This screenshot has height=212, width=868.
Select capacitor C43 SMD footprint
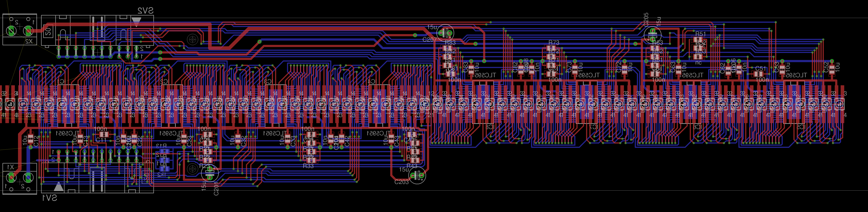click(391, 138)
